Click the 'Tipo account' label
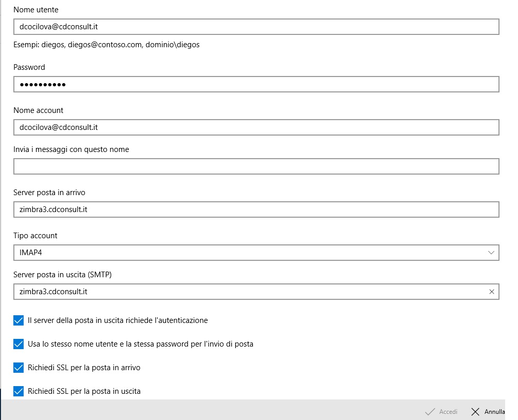Image resolution: width=518 pixels, height=420 pixels. pyautogui.click(x=35, y=236)
